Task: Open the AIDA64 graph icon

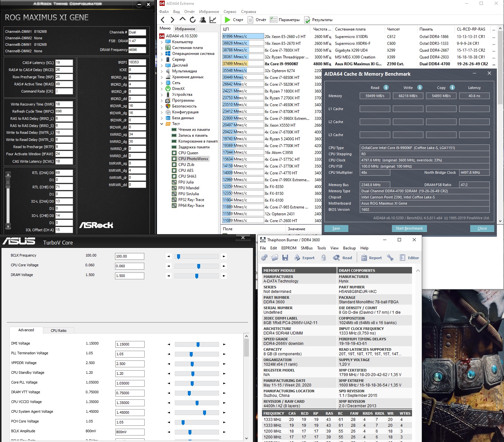Action: (x=213, y=20)
